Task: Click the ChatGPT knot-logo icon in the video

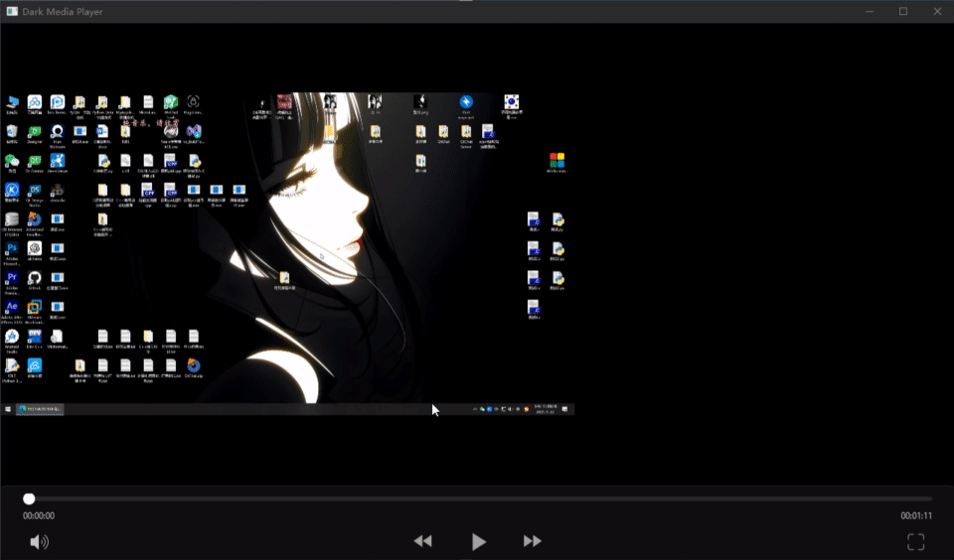Action: coord(34,248)
